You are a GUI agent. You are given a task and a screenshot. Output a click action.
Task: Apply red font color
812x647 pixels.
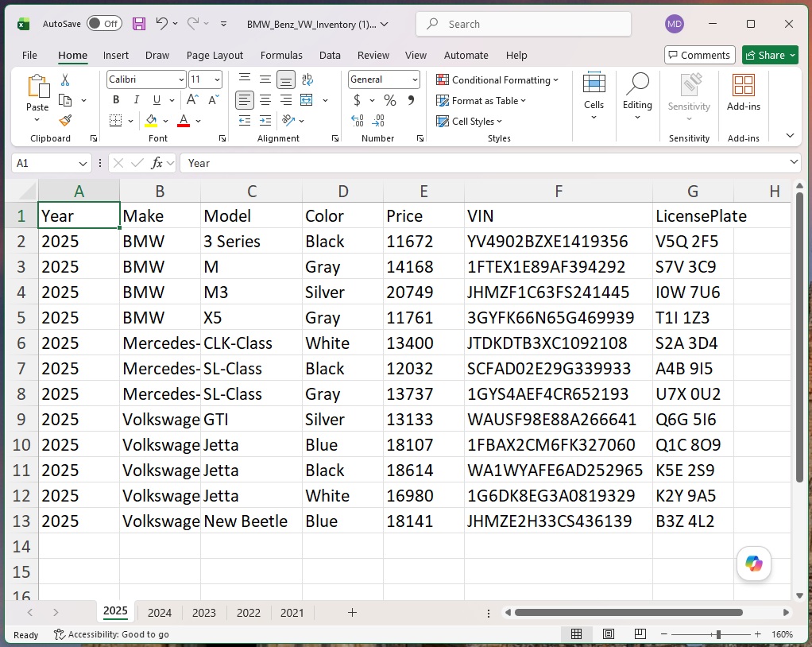point(184,121)
